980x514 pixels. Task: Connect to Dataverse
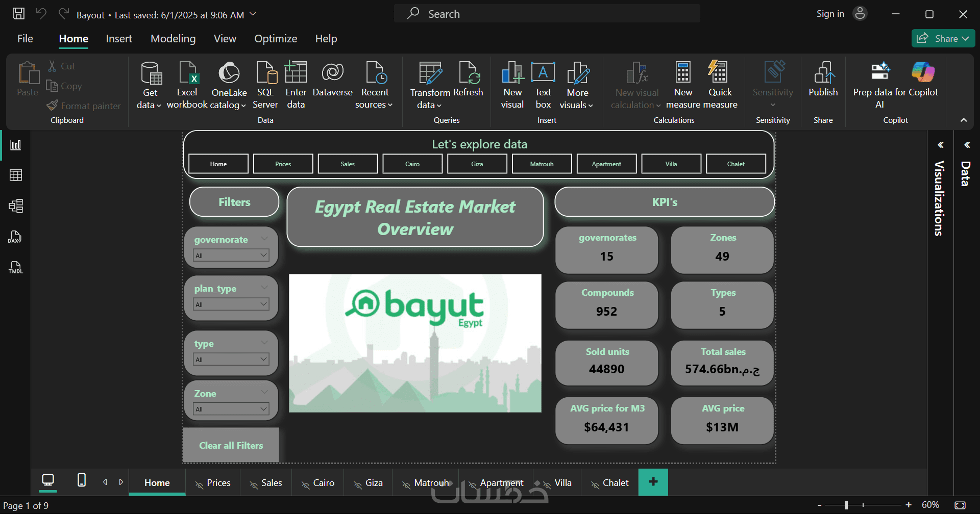click(x=333, y=80)
